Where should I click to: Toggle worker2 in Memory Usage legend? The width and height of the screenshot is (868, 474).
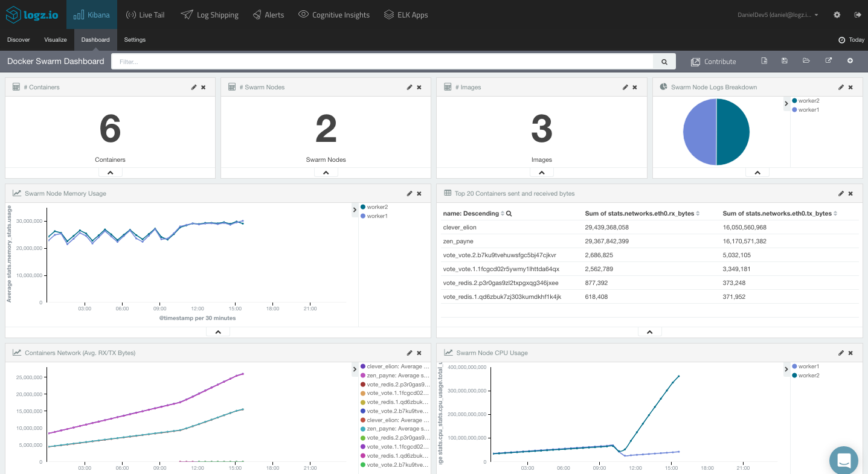click(375, 207)
